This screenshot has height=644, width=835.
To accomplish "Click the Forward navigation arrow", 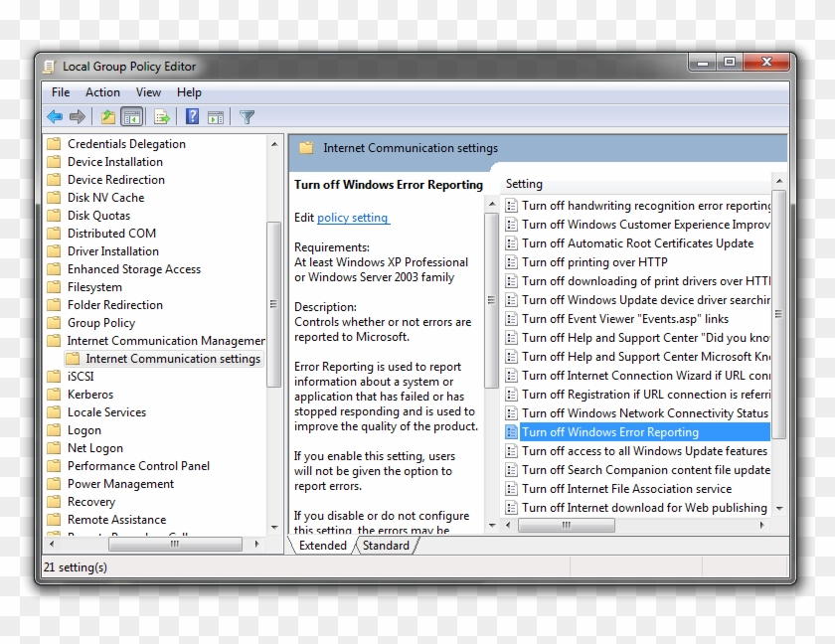I will pos(79,116).
